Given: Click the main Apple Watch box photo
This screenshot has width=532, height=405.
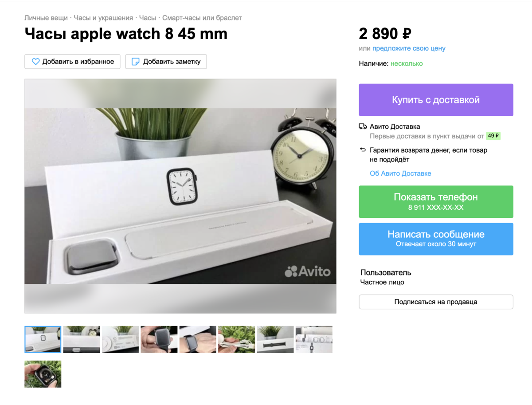Looking at the screenshot, I should pos(180,196).
